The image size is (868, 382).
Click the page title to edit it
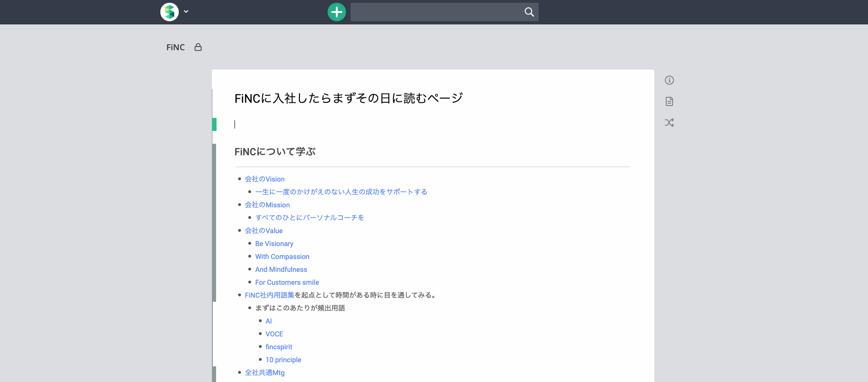pyautogui.click(x=349, y=98)
